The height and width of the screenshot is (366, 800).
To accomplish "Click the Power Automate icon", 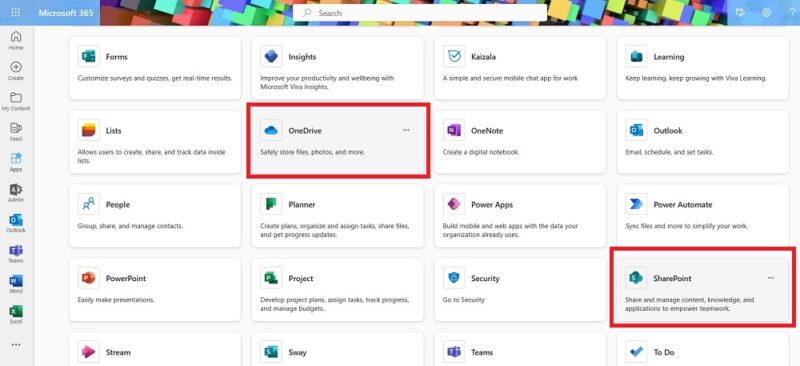I will (636, 204).
